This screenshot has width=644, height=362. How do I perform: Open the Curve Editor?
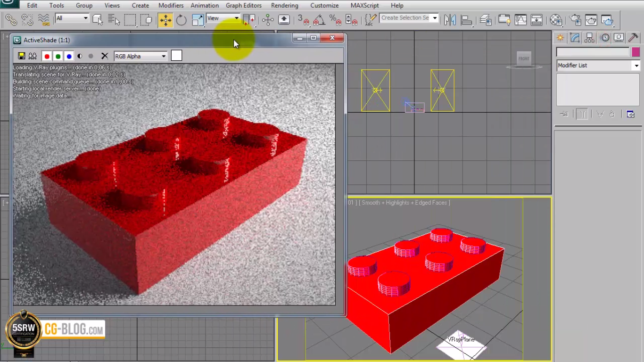pyautogui.click(x=520, y=20)
